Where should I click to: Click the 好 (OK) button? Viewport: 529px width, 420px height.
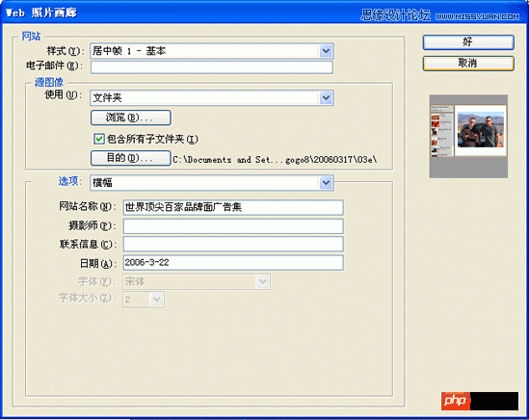tap(468, 42)
